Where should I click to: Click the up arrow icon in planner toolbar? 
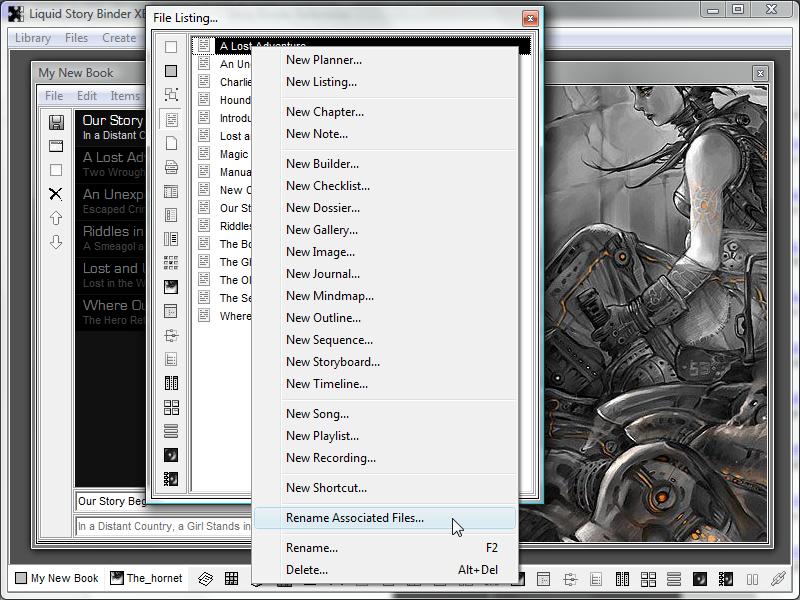[x=56, y=218]
